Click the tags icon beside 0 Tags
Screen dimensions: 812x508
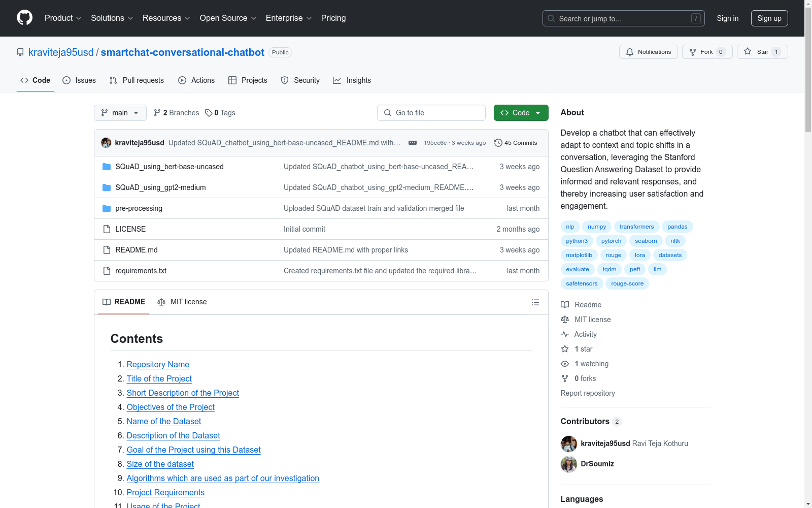209,113
